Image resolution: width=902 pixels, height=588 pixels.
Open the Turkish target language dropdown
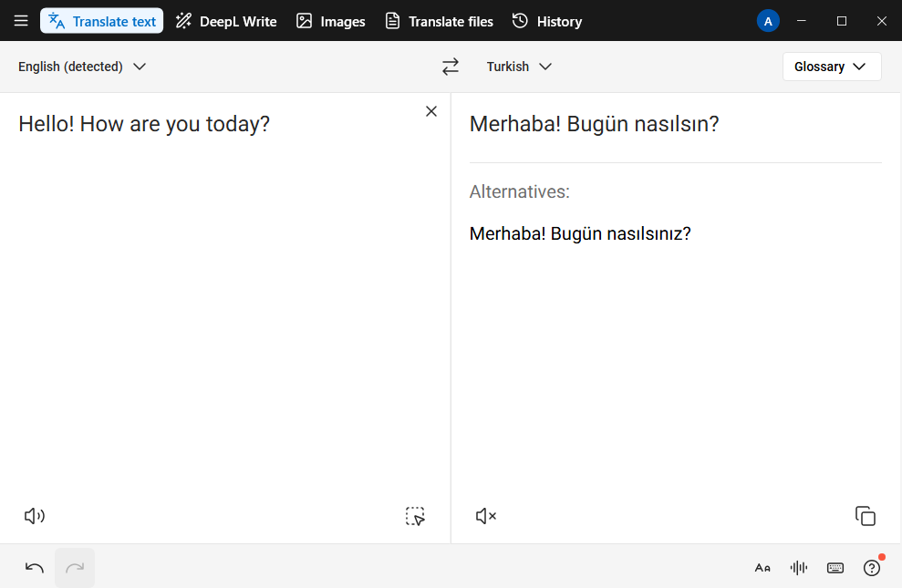coord(518,66)
